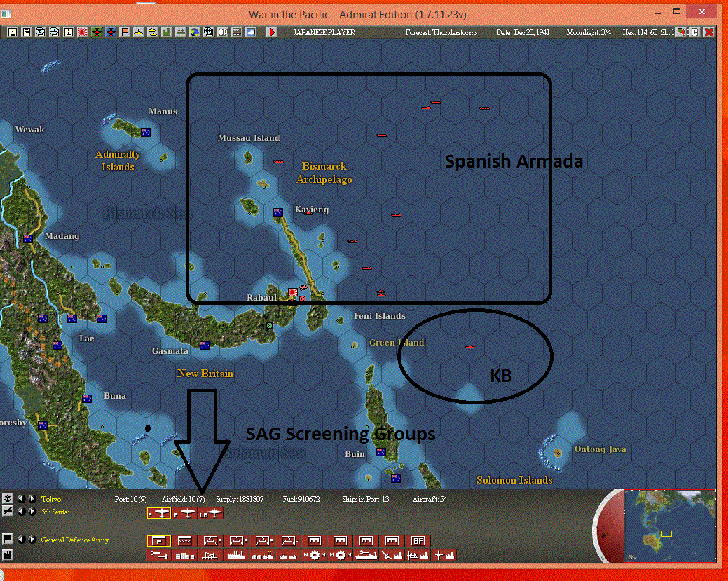The image size is (728, 581).
Task: Click the 'M' gear merchant industry icon
Action: [x=341, y=555]
